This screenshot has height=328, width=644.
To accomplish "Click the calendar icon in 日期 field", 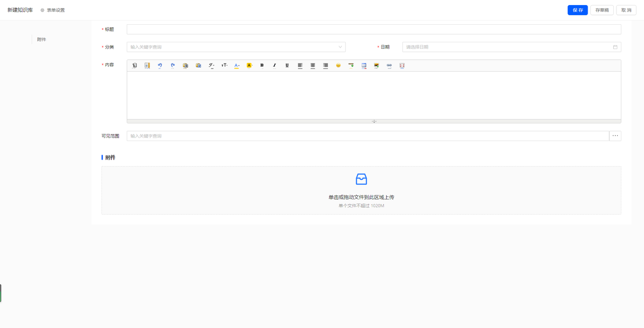I will (x=615, y=47).
